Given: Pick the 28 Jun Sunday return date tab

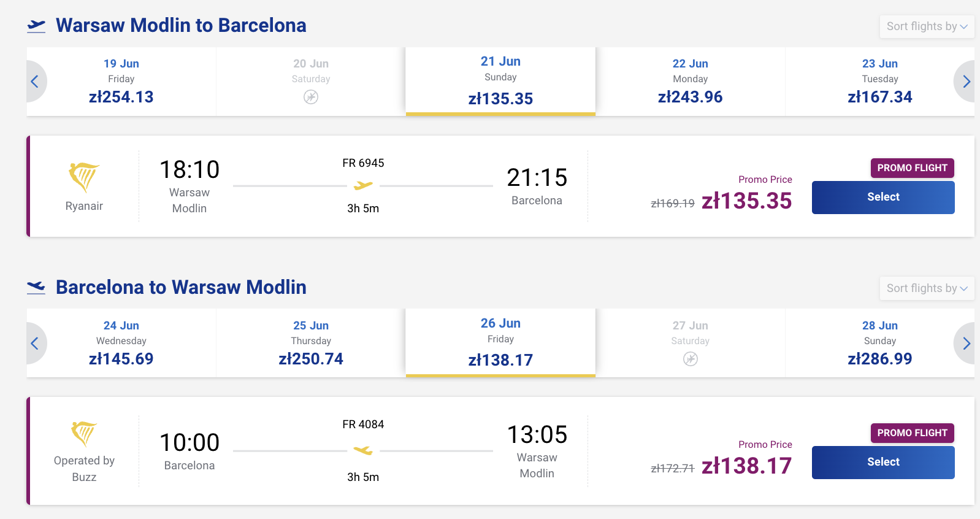Looking at the screenshot, I should (879, 343).
